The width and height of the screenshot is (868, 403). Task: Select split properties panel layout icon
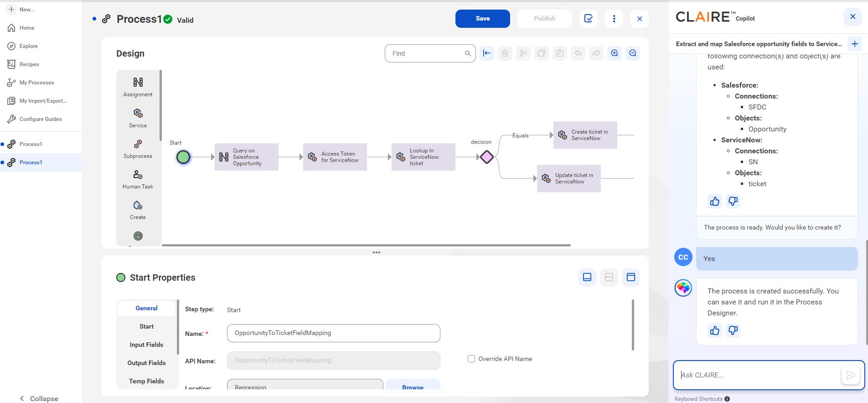point(609,277)
